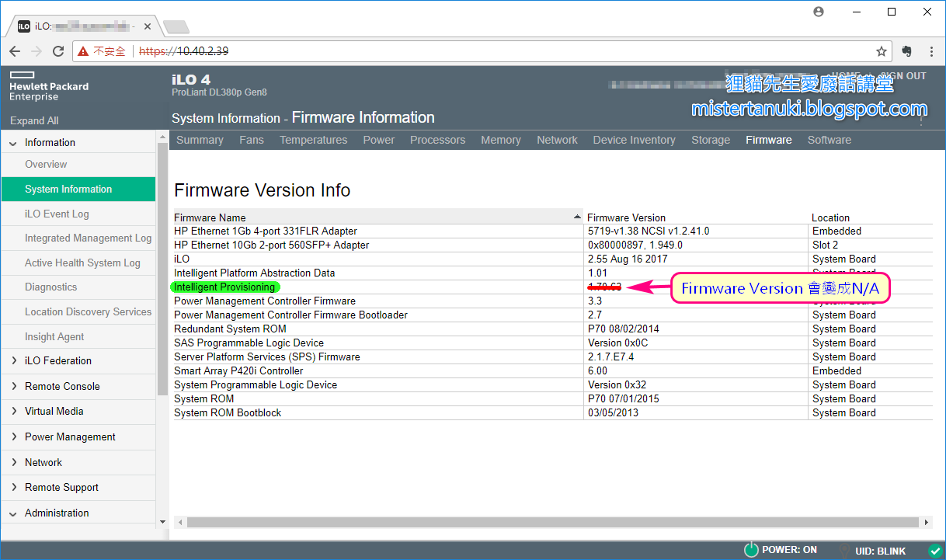Open a new browser tab

point(176,27)
